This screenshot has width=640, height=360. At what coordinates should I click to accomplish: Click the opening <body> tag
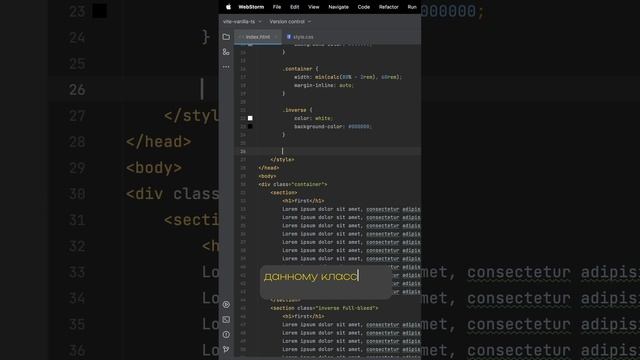point(267,176)
